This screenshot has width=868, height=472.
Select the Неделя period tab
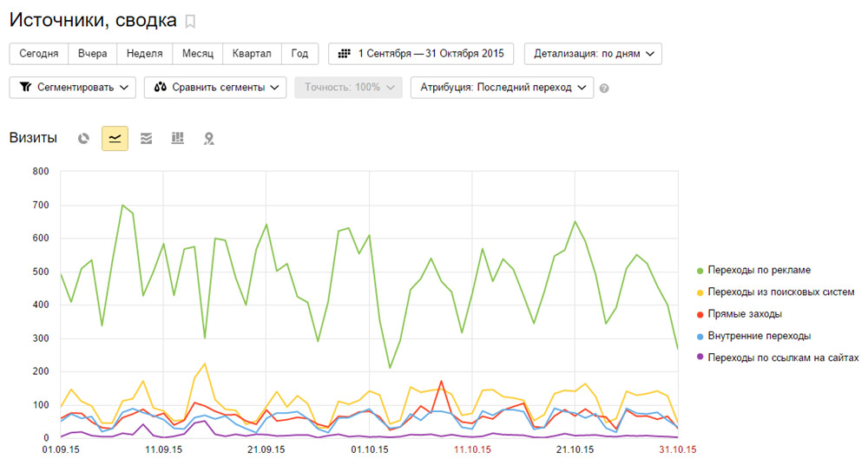144,53
